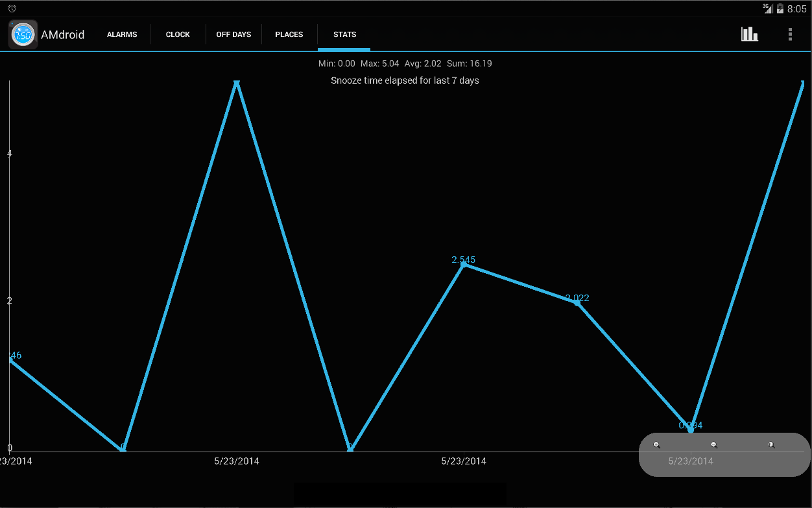Image resolution: width=812 pixels, height=508 pixels.
Task: Switch to the Clock tab
Action: 178,34
